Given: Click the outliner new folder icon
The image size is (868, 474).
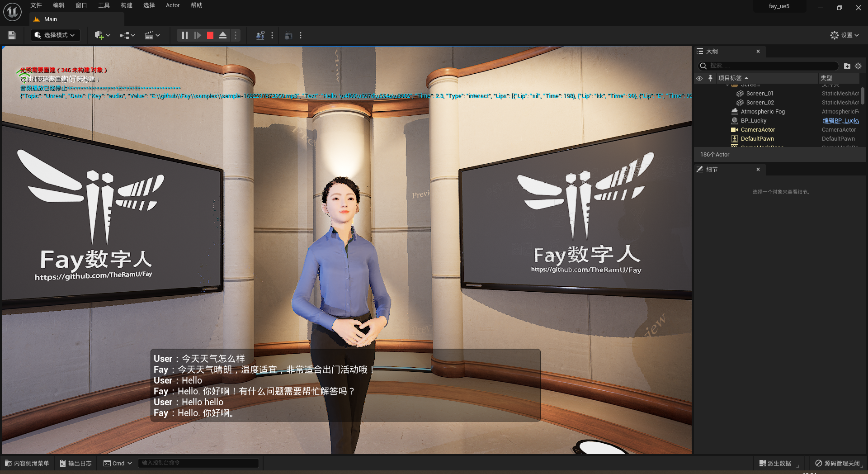Looking at the screenshot, I should tap(847, 66).
